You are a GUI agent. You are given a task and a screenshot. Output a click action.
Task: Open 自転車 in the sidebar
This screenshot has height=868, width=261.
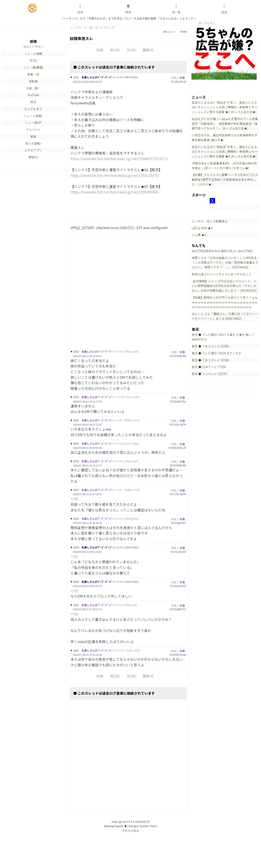pyautogui.click(x=33, y=81)
